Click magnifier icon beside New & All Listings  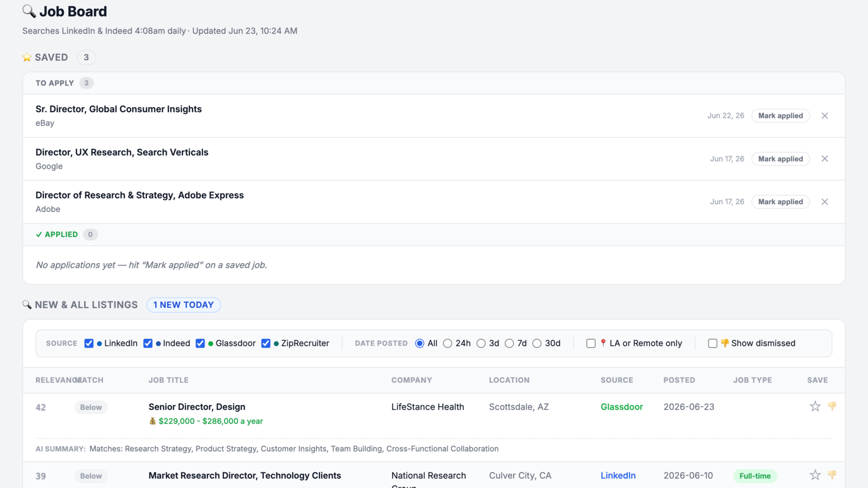point(27,305)
